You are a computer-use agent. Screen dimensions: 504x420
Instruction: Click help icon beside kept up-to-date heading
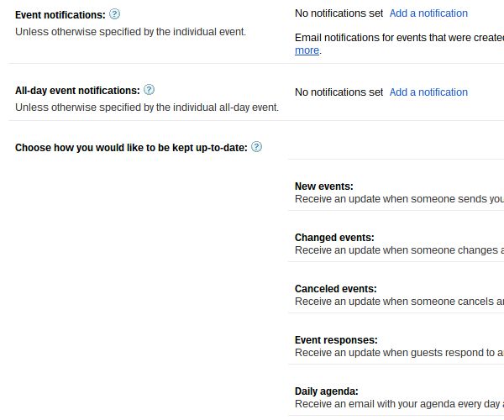tap(257, 147)
